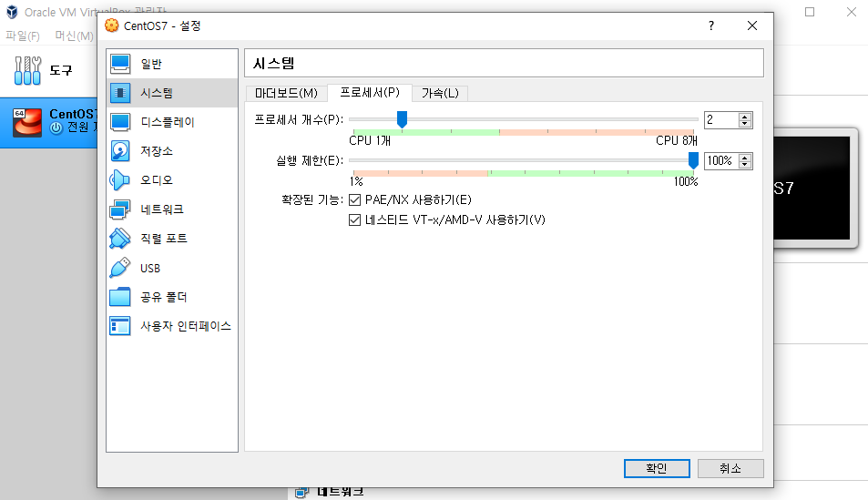Open the 네트워크 icon in settings sidebar

click(x=120, y=209)
